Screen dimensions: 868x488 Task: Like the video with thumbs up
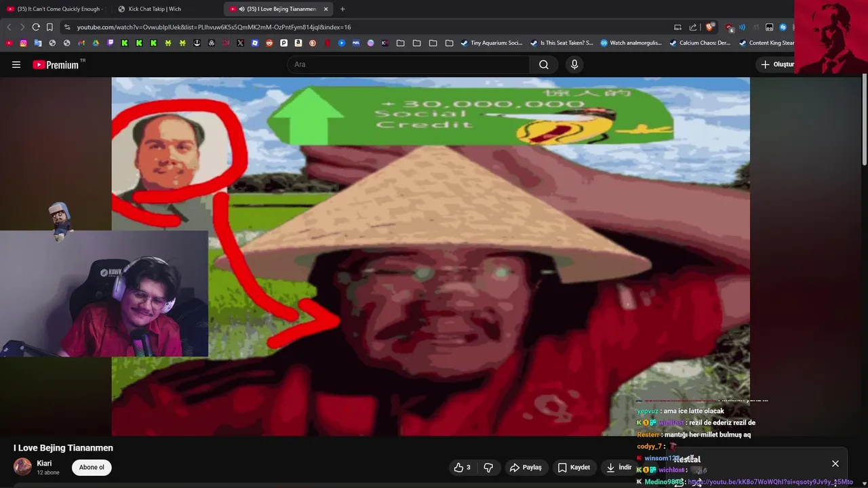point(462,467)
